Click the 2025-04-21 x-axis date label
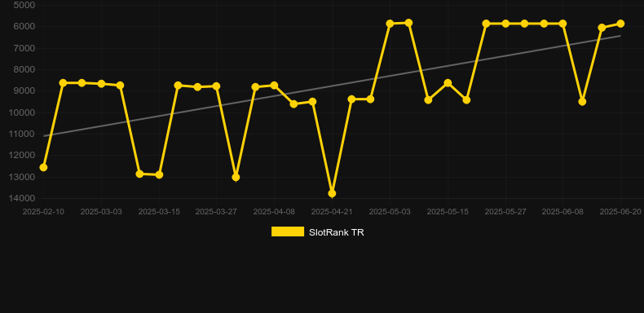The height and width of the screenshot is (313, 644). (x=332, y=212)
